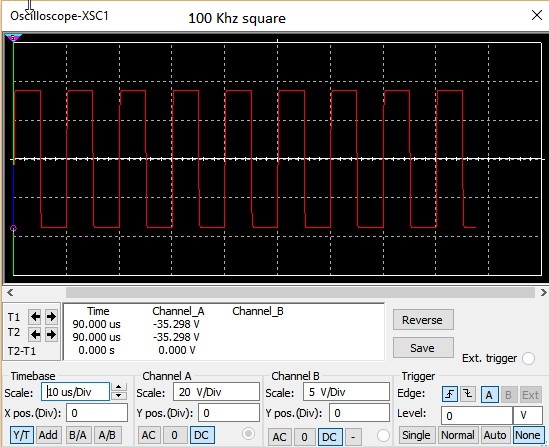Move T1 cursor right with arrow
The image size is (549, 447).
[51, 317]
